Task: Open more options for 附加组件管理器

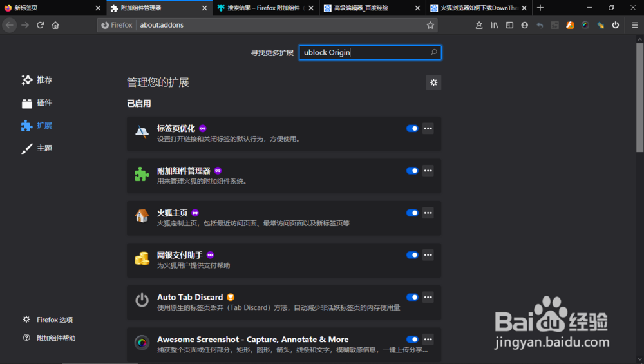Action: 428,171
